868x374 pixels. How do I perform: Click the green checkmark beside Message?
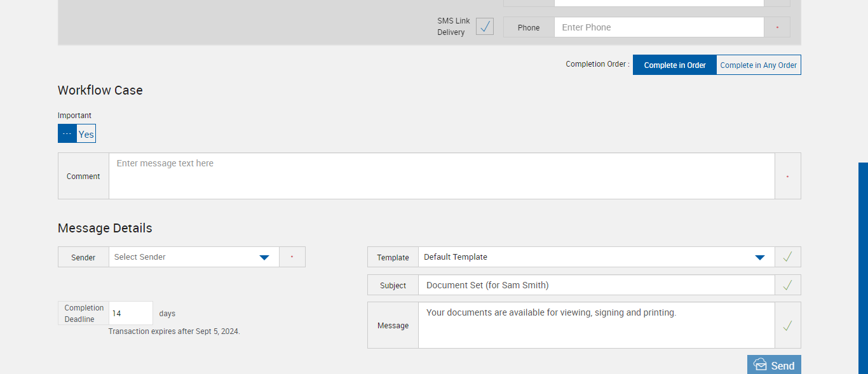pyautogui.click(x=787, y=326)
